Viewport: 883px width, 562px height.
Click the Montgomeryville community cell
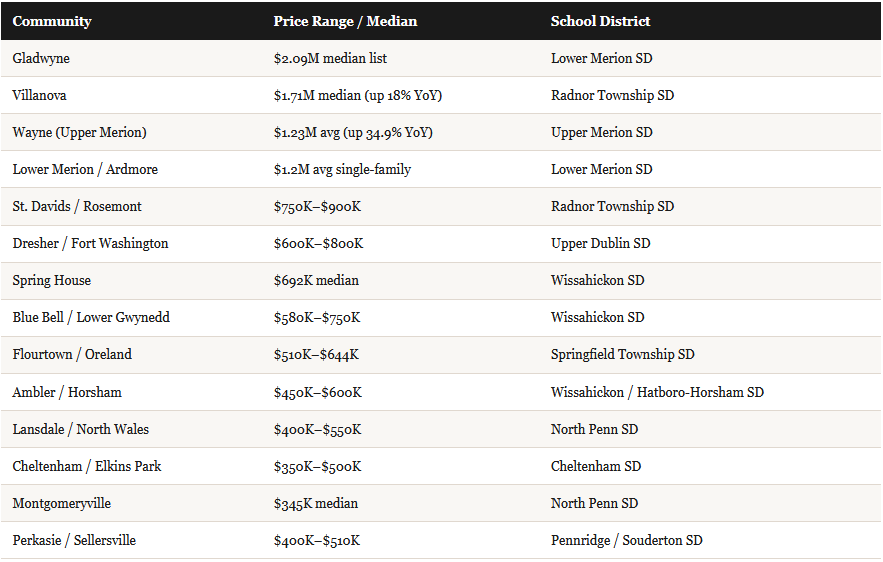(62, 503)
